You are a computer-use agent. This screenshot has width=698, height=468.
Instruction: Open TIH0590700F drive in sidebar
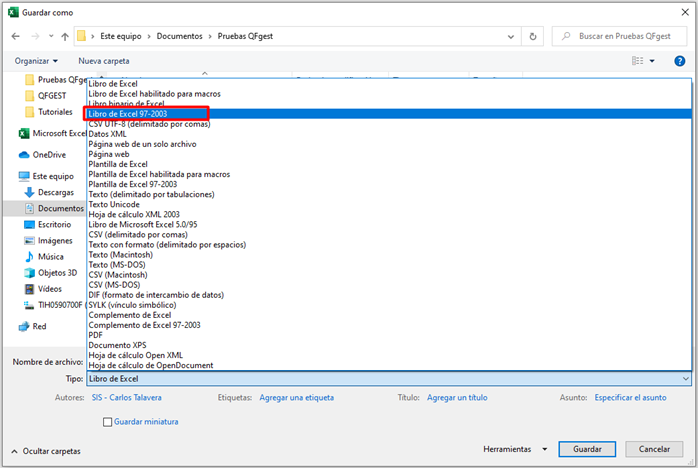click(53, 305)
